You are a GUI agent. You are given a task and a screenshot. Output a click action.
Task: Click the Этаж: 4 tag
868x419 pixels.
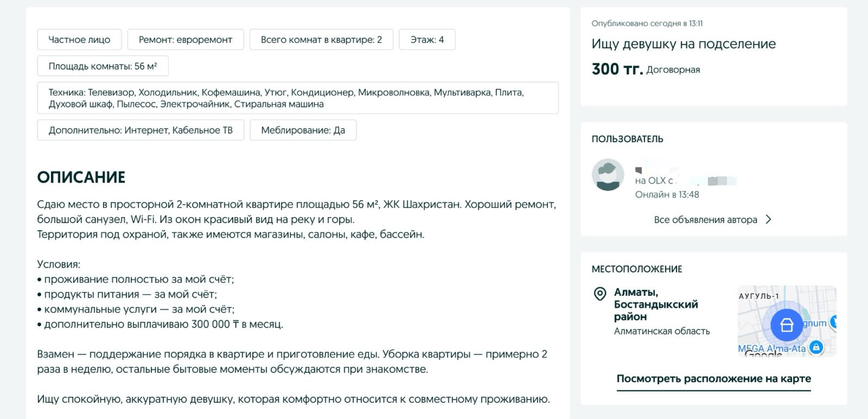coord(427,39)
